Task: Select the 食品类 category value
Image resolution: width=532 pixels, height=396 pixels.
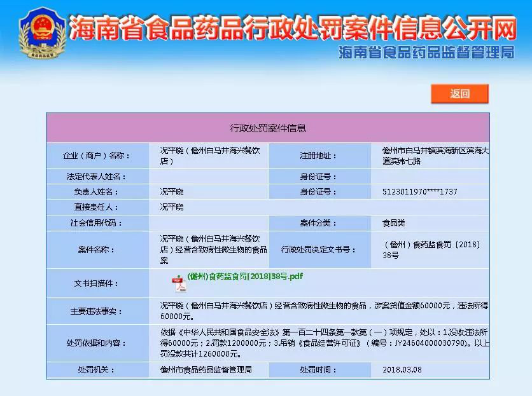Action: [x=393, y=223]
